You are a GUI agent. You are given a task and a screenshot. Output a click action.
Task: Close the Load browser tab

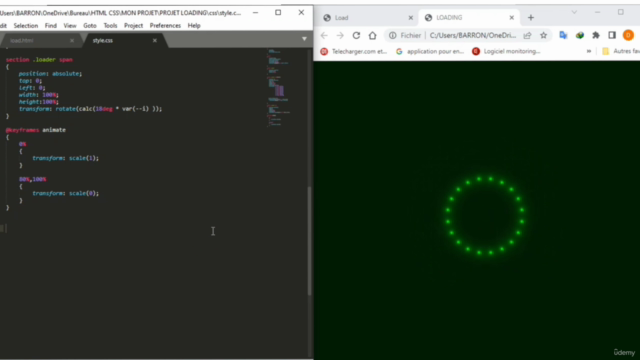[411, 18]
